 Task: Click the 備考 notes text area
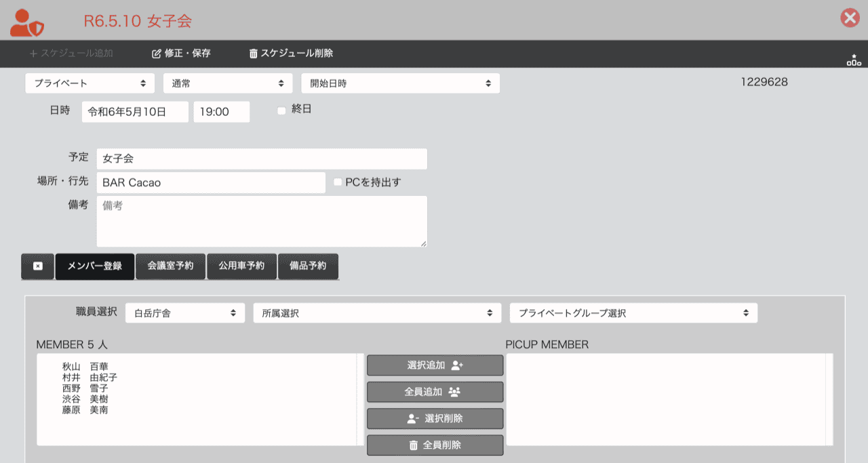pos(262,222)
